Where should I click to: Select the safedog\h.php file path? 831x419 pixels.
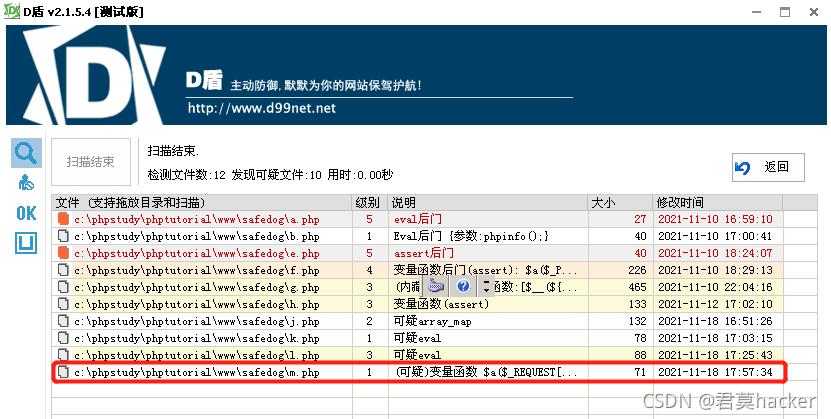(197, 304)
